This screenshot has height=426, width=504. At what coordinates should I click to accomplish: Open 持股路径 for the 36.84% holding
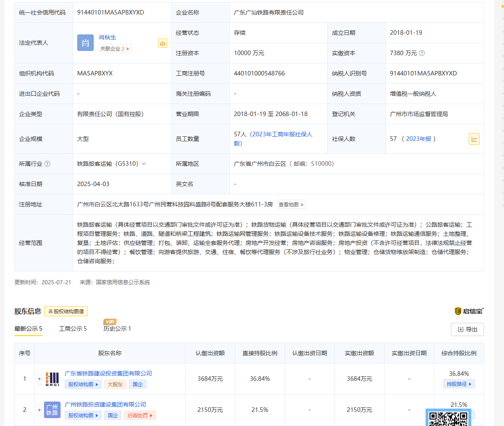tap(459, 384)
